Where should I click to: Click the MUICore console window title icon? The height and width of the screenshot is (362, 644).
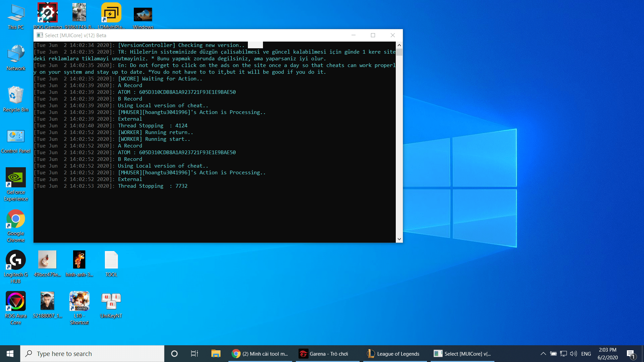tap(40, 35)
